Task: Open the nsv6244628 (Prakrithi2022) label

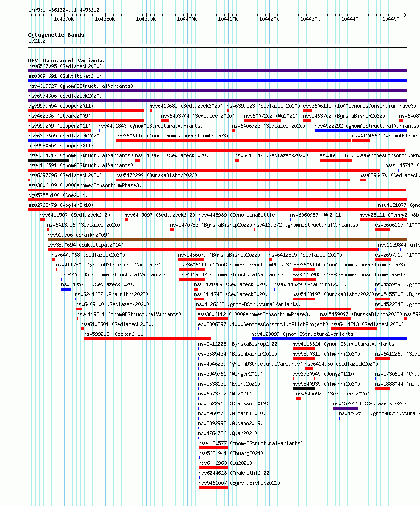Action: (235, 473)
